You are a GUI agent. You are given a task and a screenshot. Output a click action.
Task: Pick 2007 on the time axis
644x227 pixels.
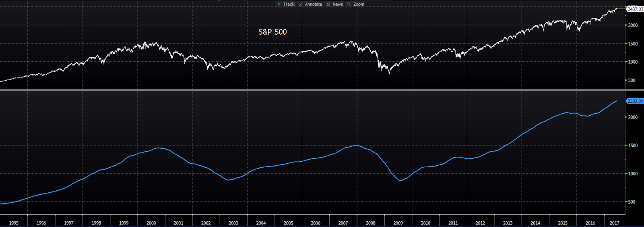click(343, 223)
